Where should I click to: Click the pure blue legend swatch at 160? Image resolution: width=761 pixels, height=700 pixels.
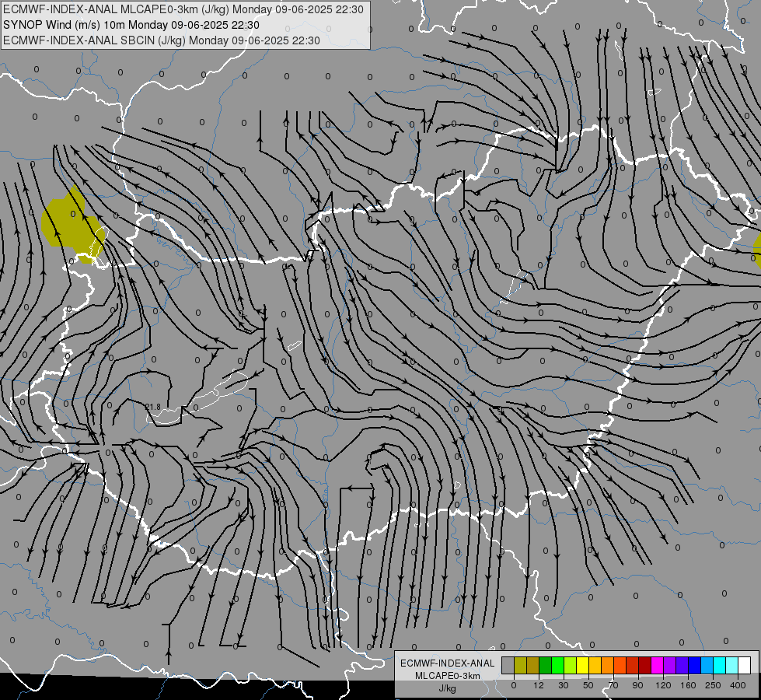tap(694, 665)
